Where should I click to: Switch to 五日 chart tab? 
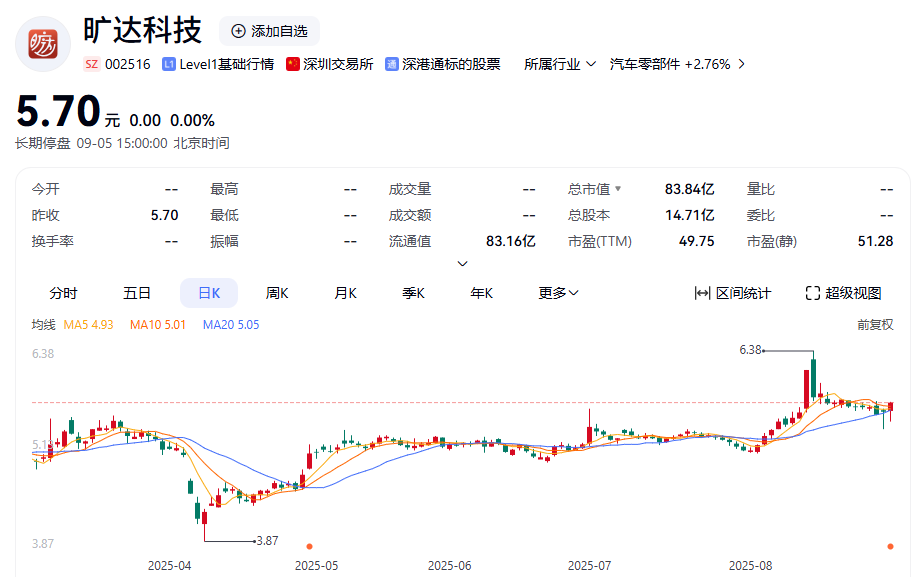click(x=137, y=293)
